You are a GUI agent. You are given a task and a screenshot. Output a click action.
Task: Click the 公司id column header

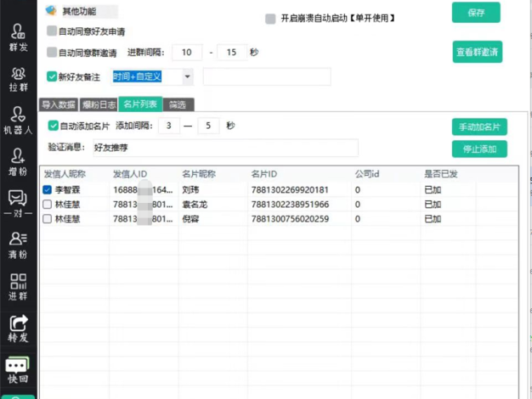click(x=367, y=174)
